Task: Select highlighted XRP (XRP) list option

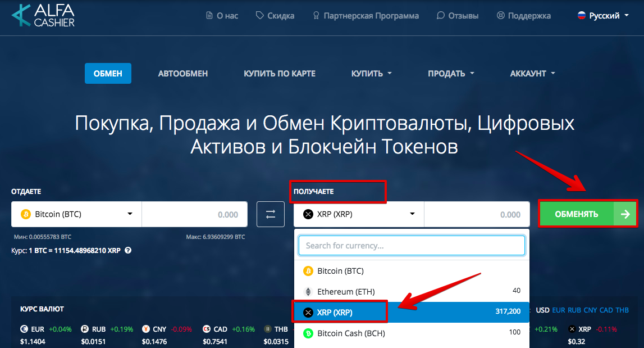Action: click(412, 312)
